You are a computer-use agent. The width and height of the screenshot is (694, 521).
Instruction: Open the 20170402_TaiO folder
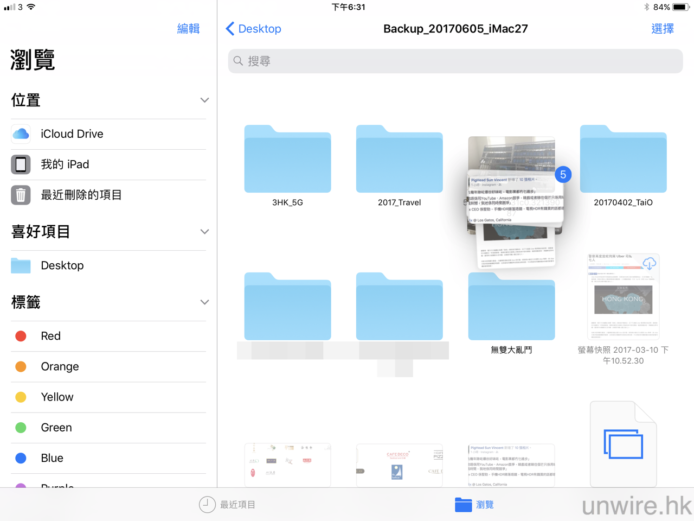(x=623, y=160)
